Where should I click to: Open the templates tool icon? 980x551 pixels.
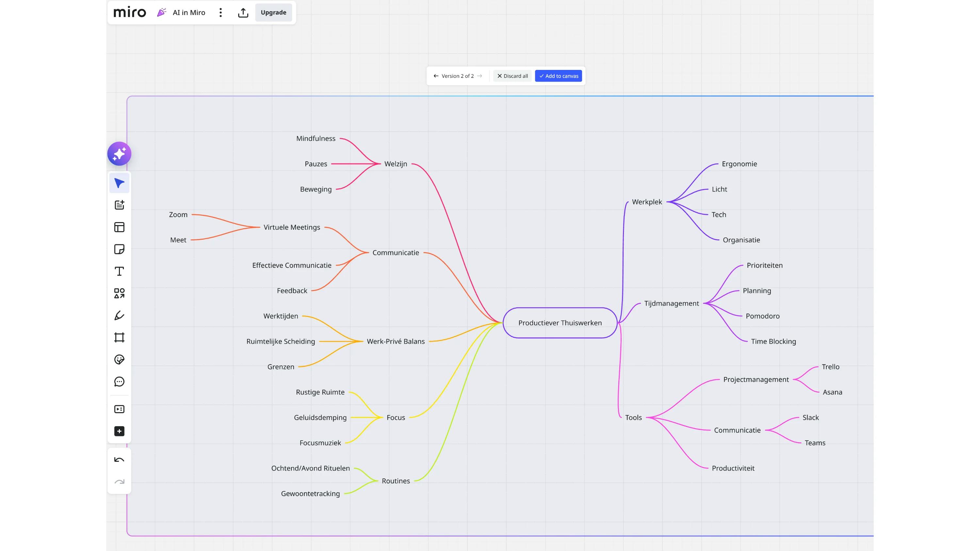(119, 227)
